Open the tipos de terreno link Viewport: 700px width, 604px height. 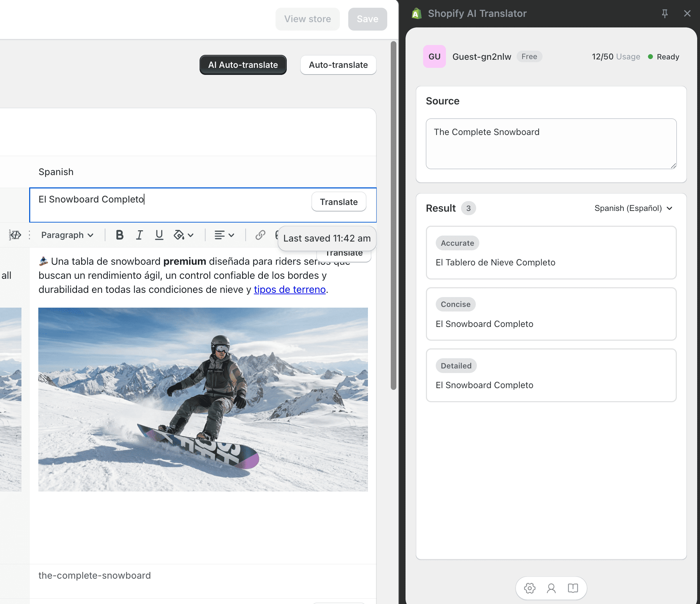(290, 289)
